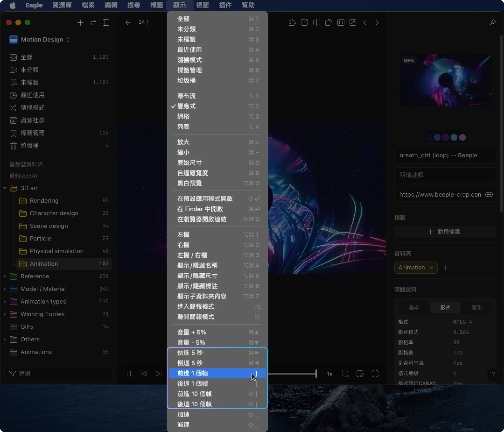Image resolution: width=504 pixels, height=432 pixels.
Task: Remove the Animation folder tag
Action: pos(431,268)
